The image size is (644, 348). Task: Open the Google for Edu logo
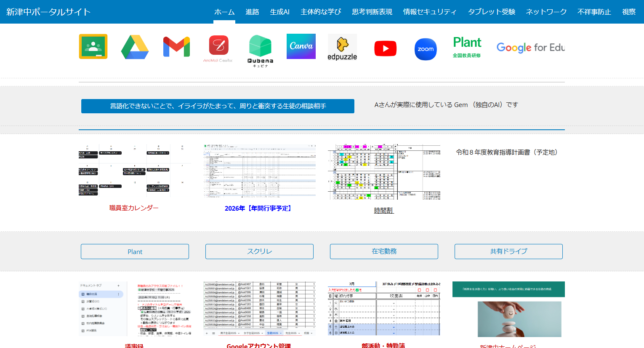click(530, 48)
